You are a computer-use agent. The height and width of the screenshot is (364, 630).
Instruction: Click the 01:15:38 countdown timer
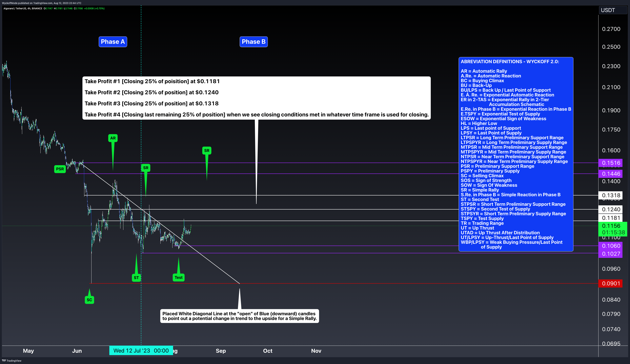(x=613, y=233)
